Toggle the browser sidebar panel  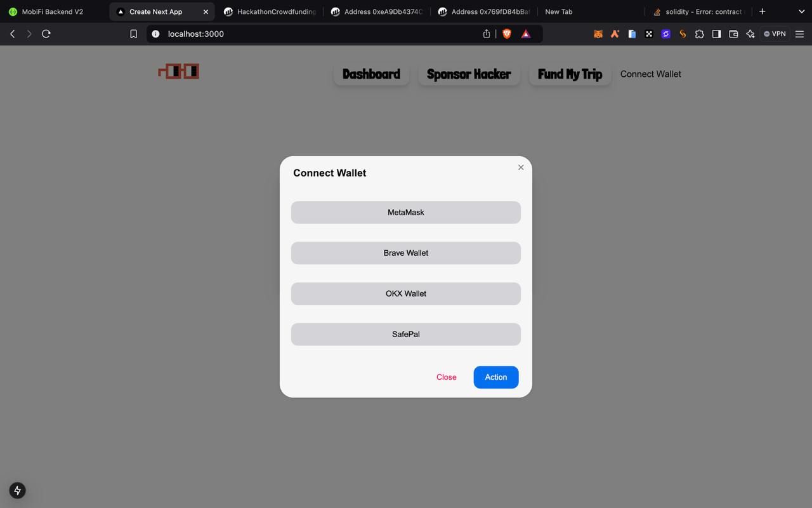pyautogui.click(x=716, y=34)
